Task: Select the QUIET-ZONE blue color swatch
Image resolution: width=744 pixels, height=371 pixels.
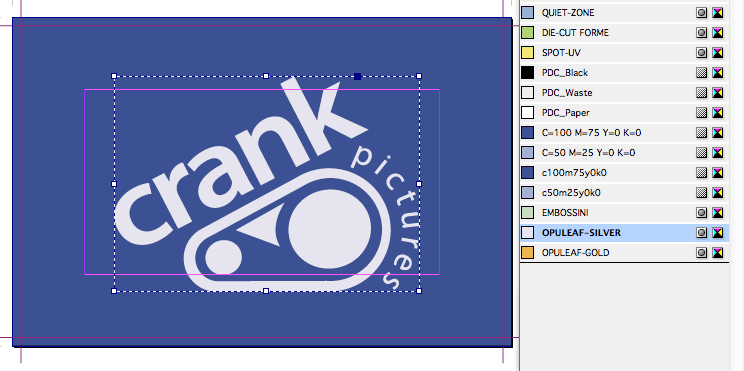Action: (x=528, y=13)
